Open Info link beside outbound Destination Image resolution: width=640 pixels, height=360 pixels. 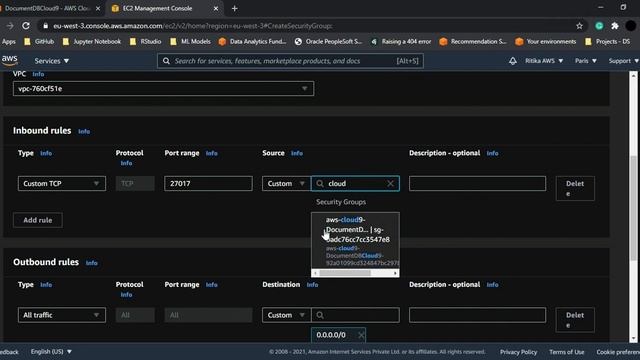pos(312,285)
